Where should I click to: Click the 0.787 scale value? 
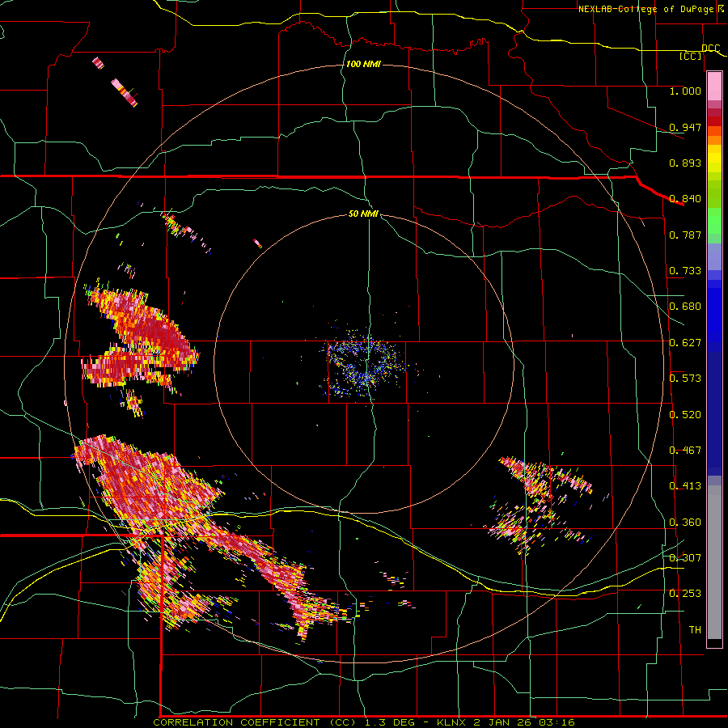(685, 235)
